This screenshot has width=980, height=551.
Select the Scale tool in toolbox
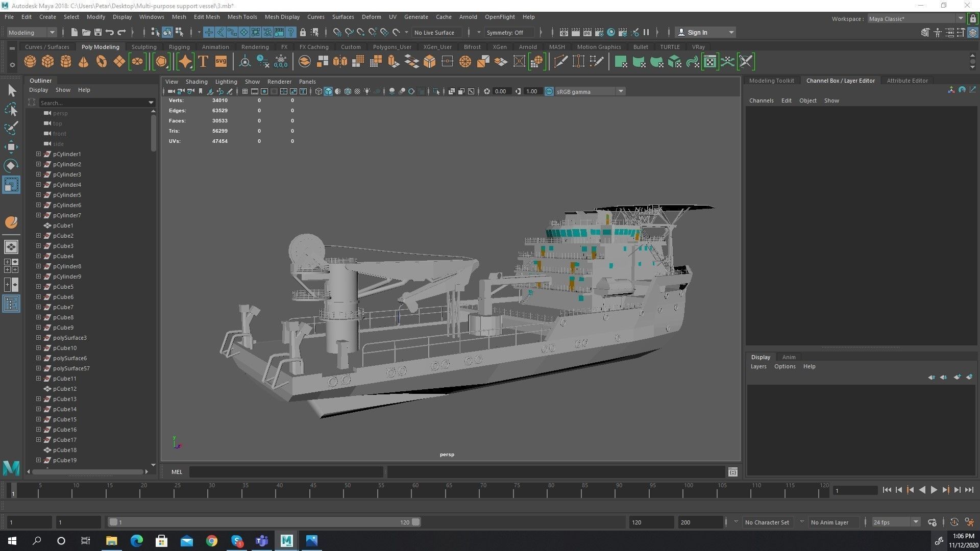coord(11,184)
